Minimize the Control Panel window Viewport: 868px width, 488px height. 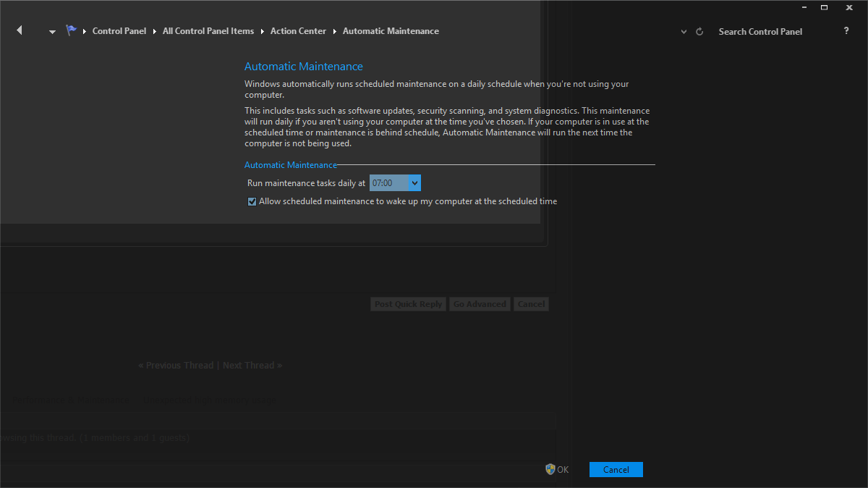click(x=805, y=7)
